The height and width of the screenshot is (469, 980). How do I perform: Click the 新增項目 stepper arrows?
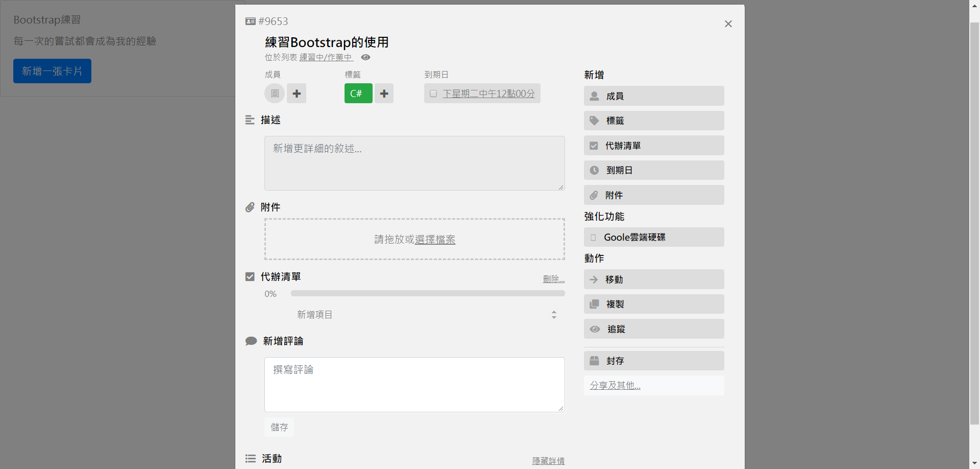[554, 315]
